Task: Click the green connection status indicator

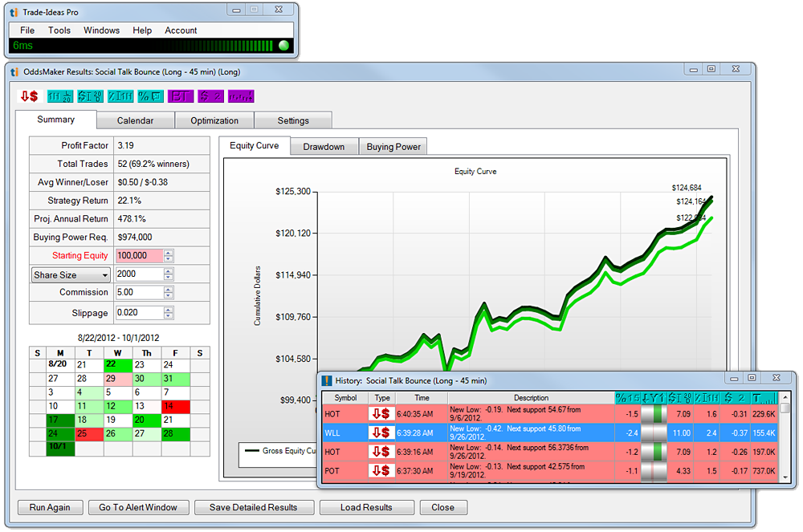Action: click(x=283, y=46)
